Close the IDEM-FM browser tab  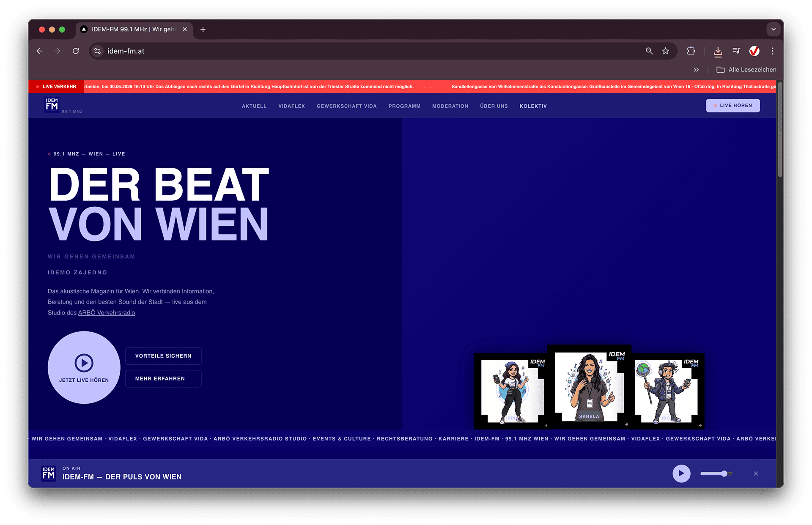click(185, 29)
